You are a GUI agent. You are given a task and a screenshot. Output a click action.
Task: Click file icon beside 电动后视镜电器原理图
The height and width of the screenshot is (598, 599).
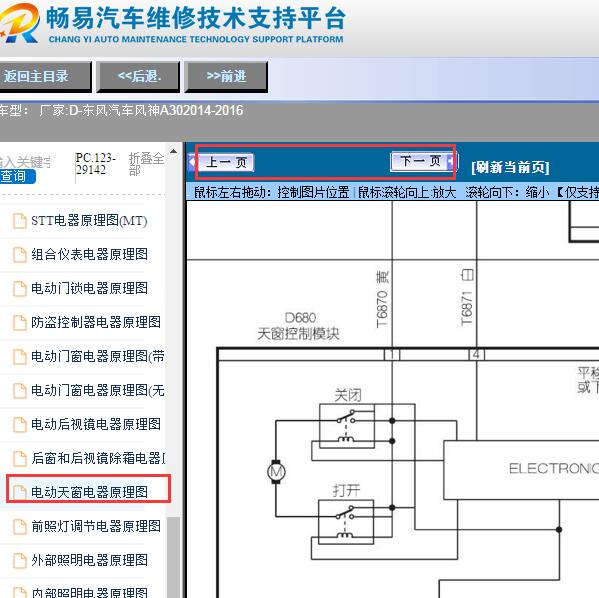pyautogui.click(x=20, y=425)
